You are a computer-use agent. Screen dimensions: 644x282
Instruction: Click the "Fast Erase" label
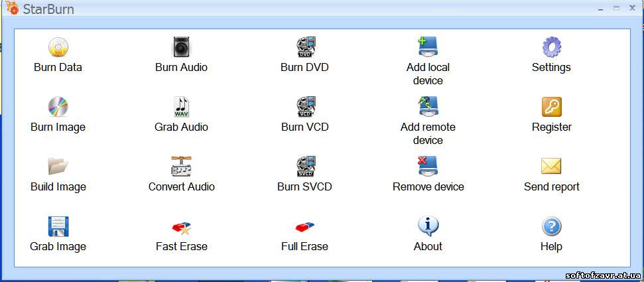tap(182, 246)
